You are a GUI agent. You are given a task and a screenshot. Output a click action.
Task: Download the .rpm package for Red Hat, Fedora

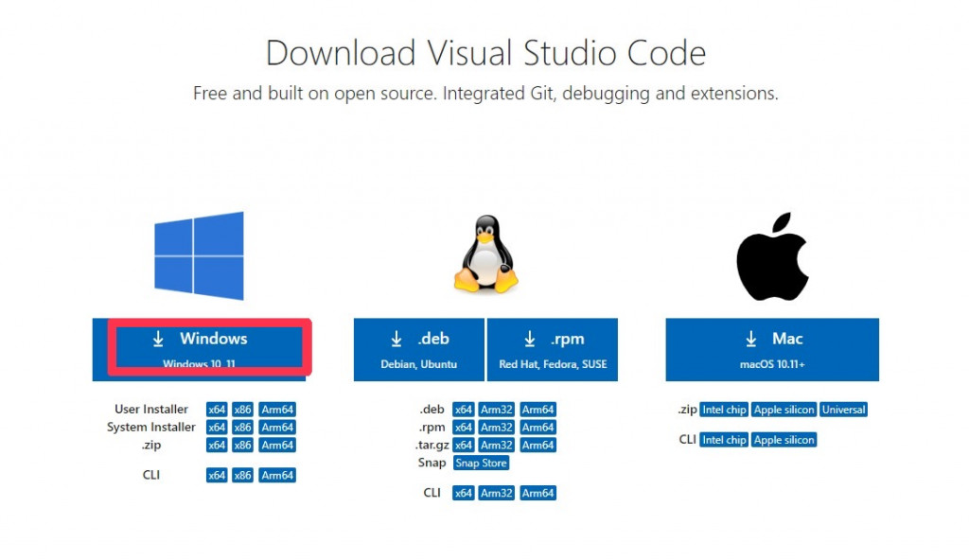[x=553, y=349]
